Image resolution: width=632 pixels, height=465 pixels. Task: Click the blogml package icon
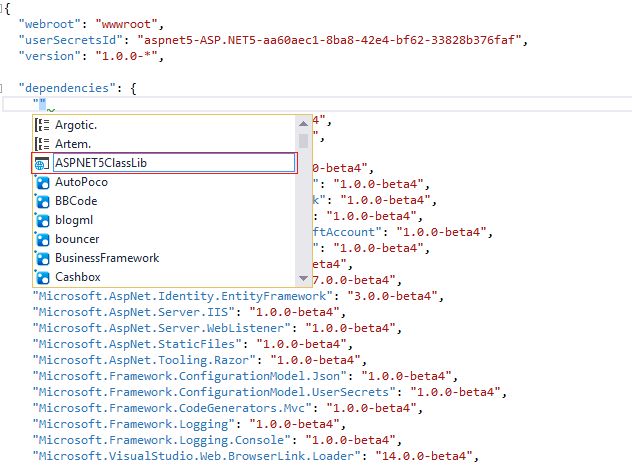click(x=42, y=220)
